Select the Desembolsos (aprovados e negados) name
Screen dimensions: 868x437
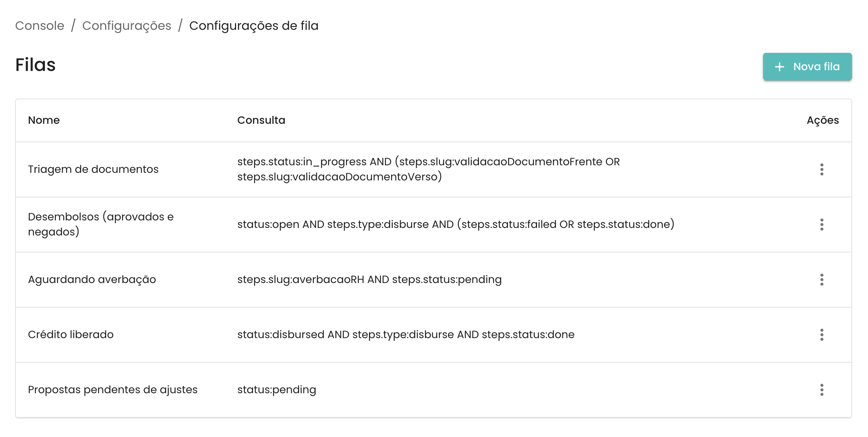point(100,224)
